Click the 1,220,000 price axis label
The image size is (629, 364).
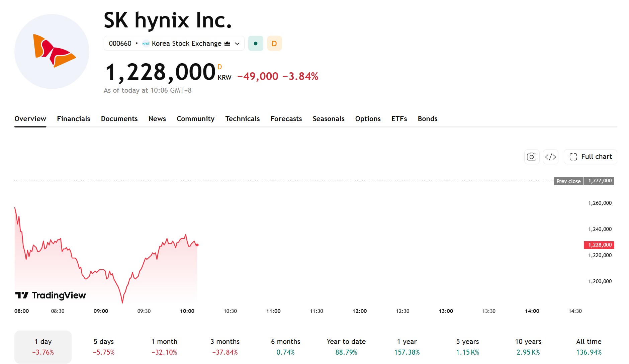tap(600, 255)
